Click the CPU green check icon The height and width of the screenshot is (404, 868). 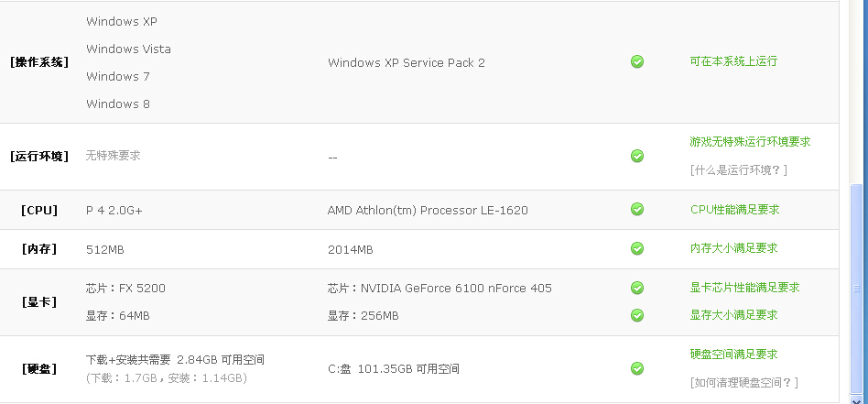click(637, 209)
